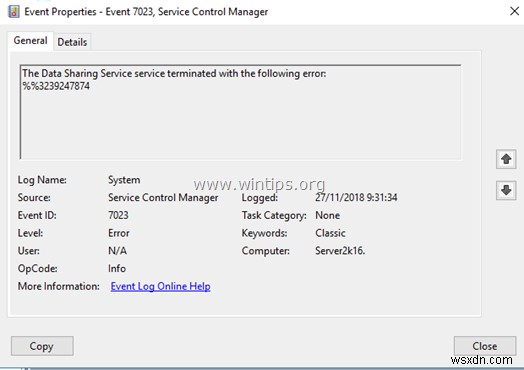Viewport: 524px width, 370px height.
Task: Click the down arrow to view next event
Action: click(x=506, y=190)
